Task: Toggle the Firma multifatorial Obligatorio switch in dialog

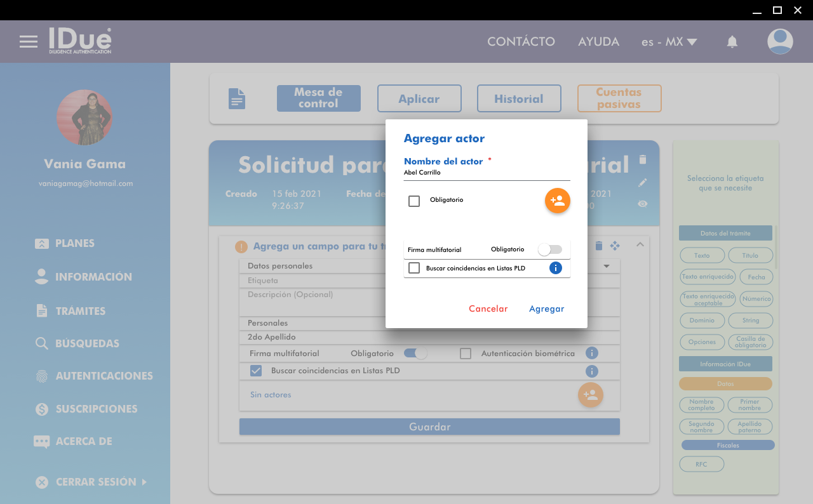Action: 549,250
